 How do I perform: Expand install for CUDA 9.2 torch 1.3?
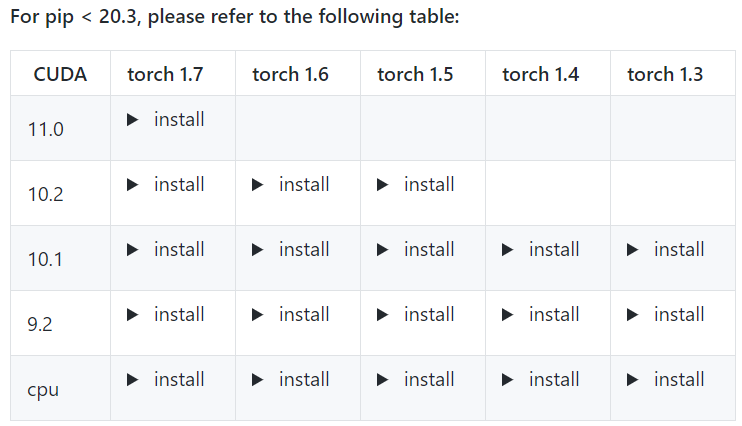coord(667,315)
